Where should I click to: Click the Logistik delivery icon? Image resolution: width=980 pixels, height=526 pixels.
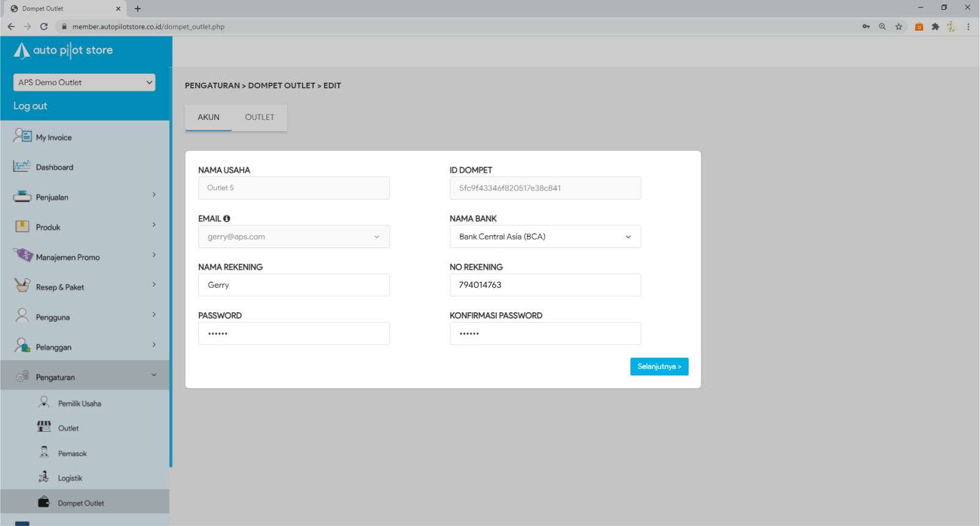click(x=43, y=477)
